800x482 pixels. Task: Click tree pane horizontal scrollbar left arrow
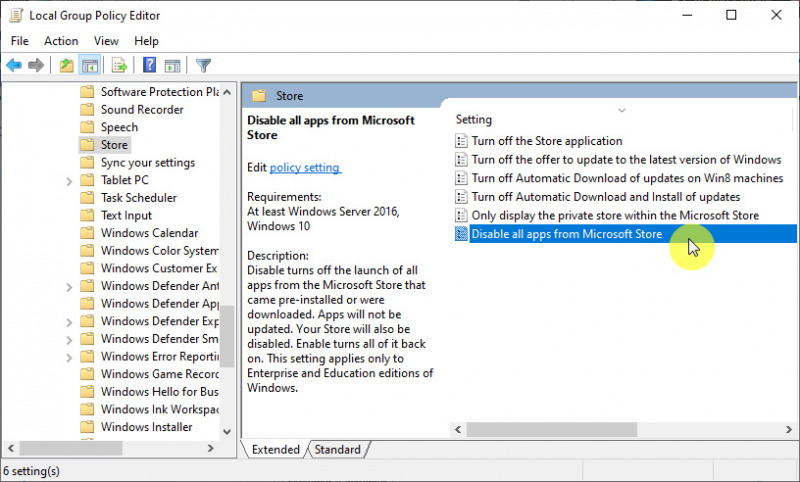(11, 448)
